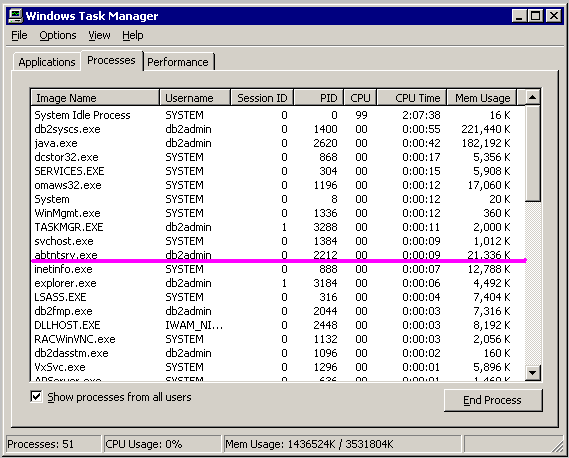The image size is (569, 458).
Task: Select the omaws32.exe process
Action: click(x=278, y=185)
